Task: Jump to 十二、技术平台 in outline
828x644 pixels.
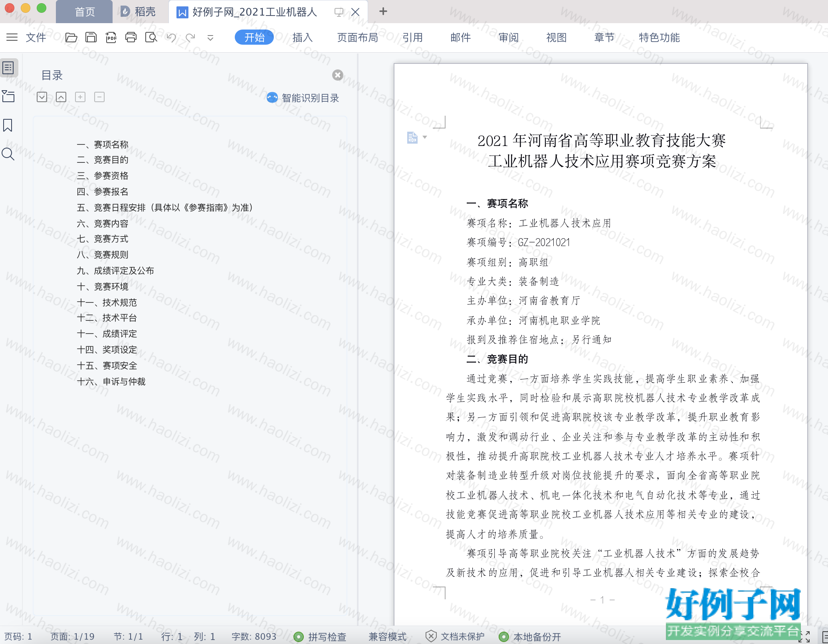Action: pos(107,318)
